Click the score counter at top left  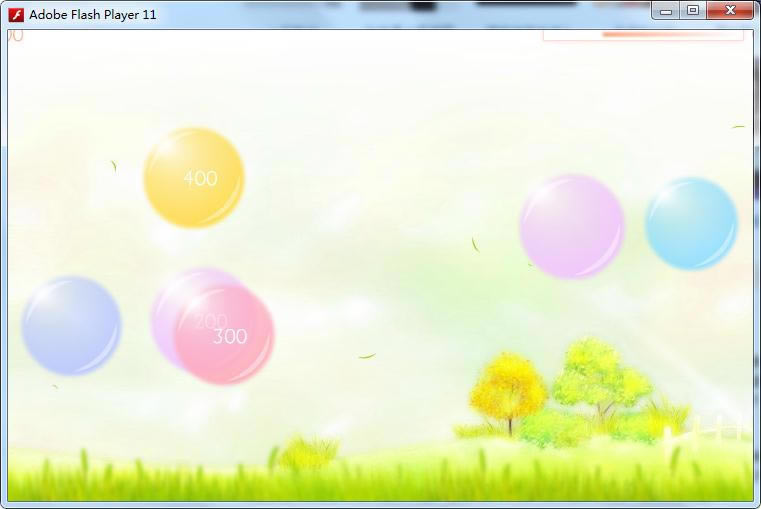click(x=14, y=36)
